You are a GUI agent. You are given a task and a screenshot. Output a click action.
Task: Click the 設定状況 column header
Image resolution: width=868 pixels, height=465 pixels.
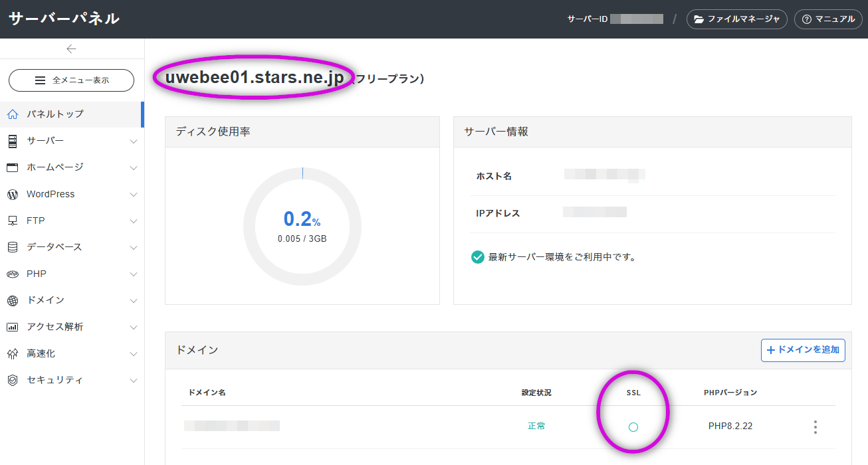pyautogui.click(x=536, y=393)
